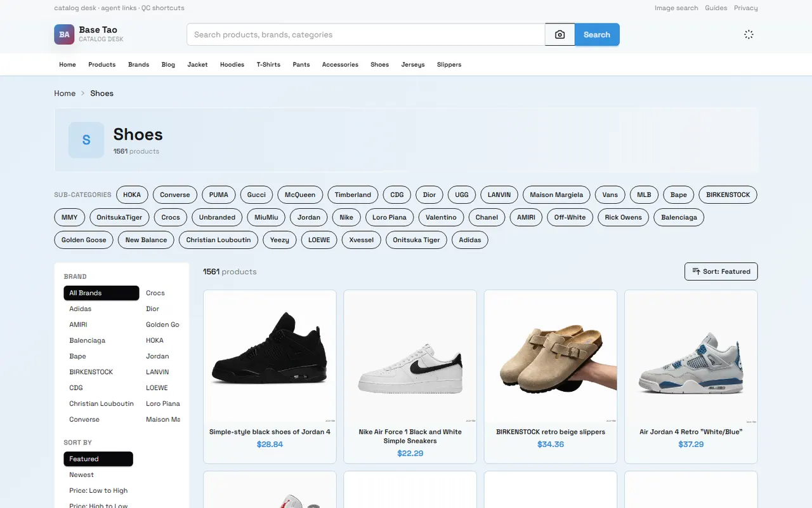Click the camera image search icon
Screen dimensions: 812x508
click(560, 35)
